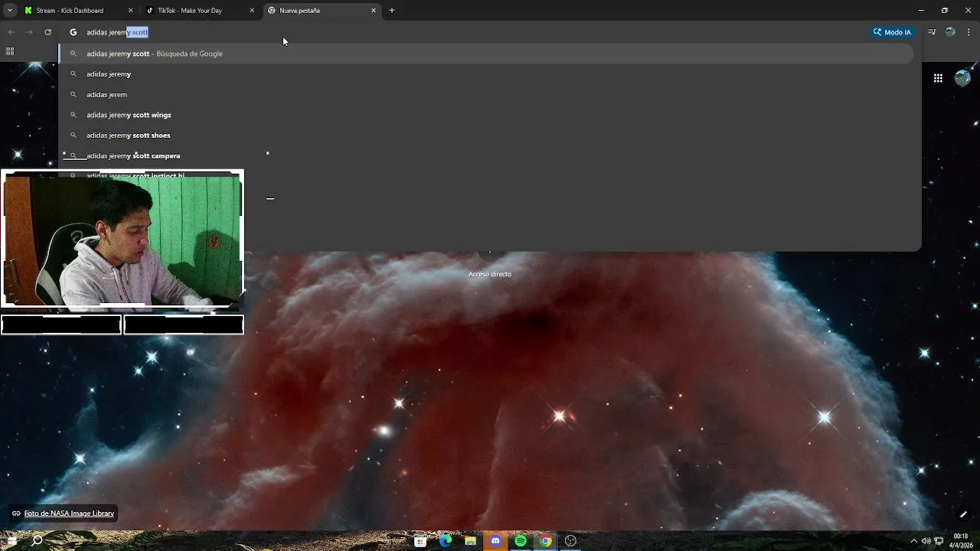Go back with the browser back arrow
980x551 pixels.
[x=11, y=32]
